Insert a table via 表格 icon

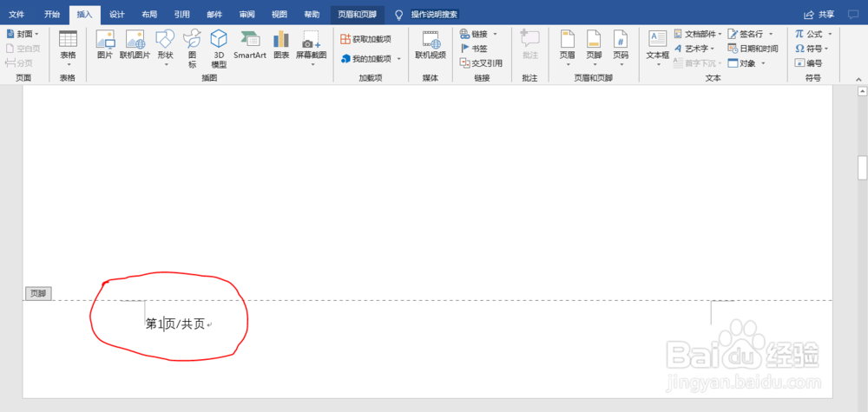tap(68, 39)
